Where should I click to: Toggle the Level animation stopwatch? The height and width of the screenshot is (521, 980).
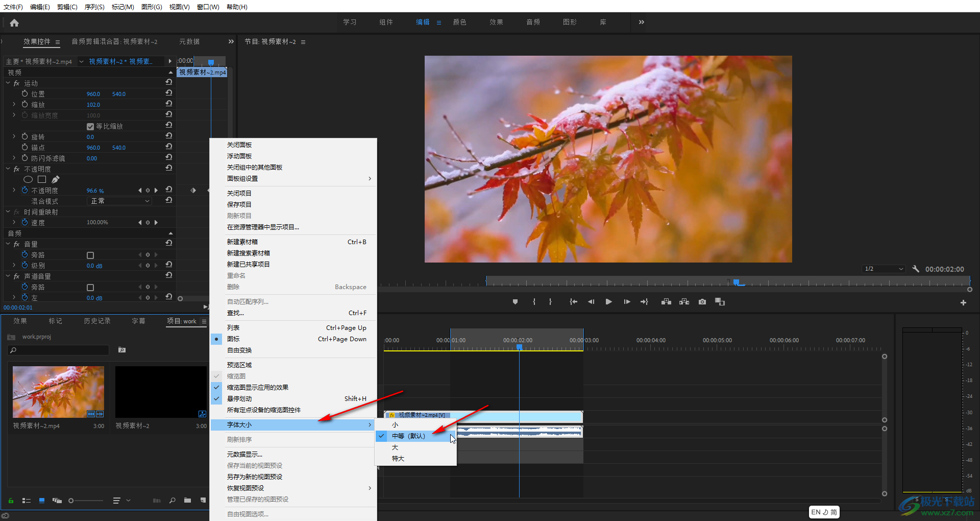pos(24,265)
